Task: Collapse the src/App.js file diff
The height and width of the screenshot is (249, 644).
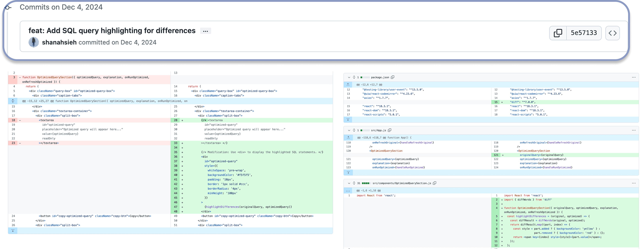Action: click(x=349, y=130)
